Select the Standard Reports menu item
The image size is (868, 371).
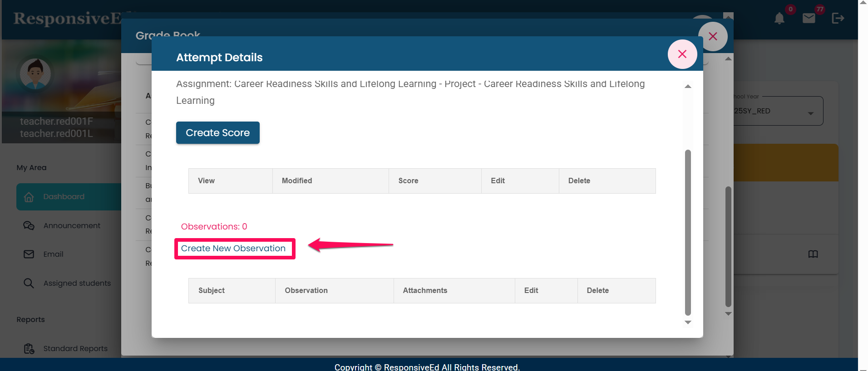pyautogui.click(x=75, y=348)
